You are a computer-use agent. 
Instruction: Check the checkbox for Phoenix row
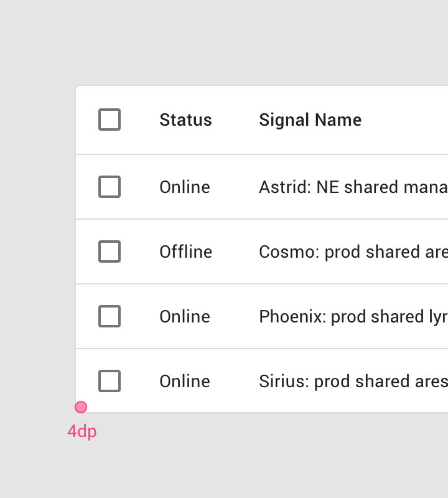coord(109,316)
